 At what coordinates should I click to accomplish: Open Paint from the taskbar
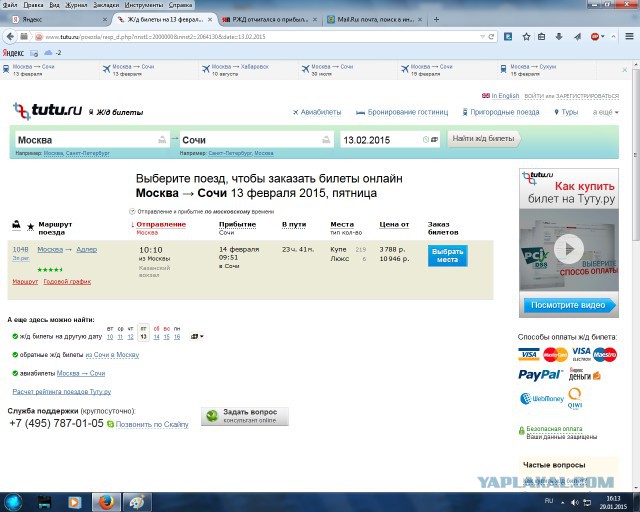point(137,502)
